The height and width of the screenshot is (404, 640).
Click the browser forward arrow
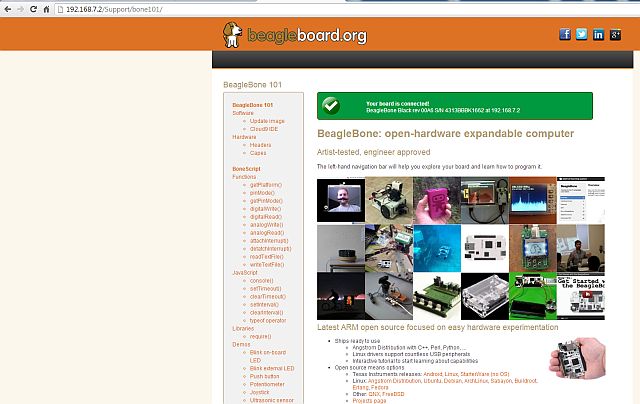(x=20, y=9)
